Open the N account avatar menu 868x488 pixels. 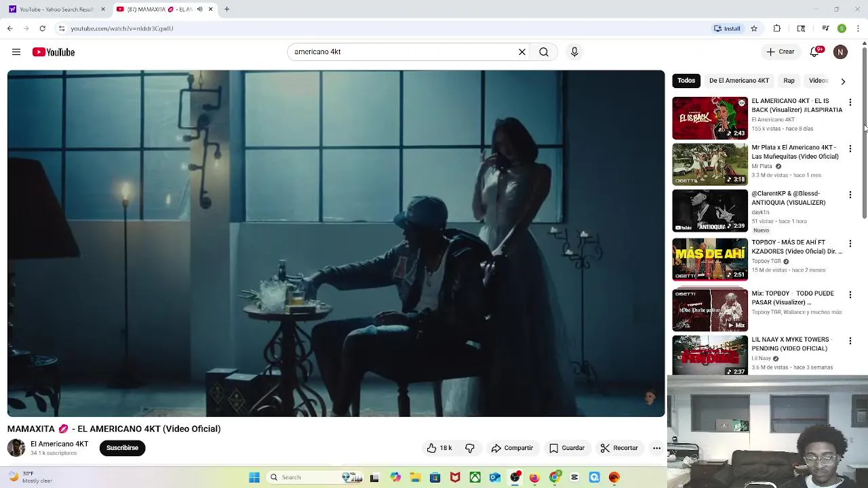[x=840, y=52]
